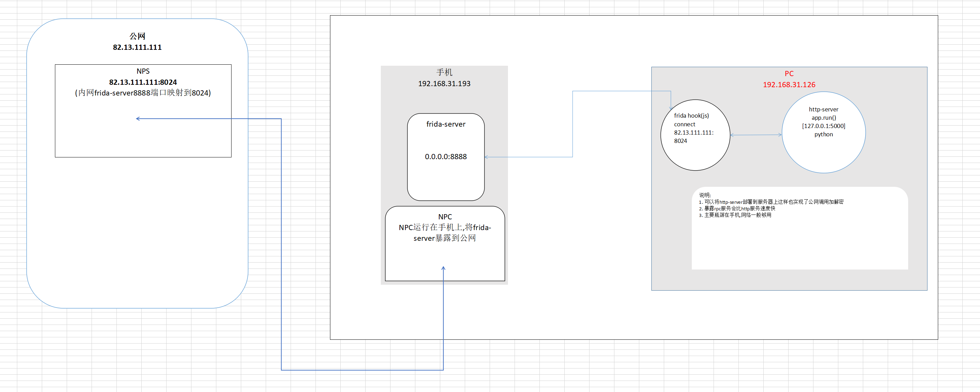
Task: Click note 2 about 暴露rpc服务
Action: 737,208
